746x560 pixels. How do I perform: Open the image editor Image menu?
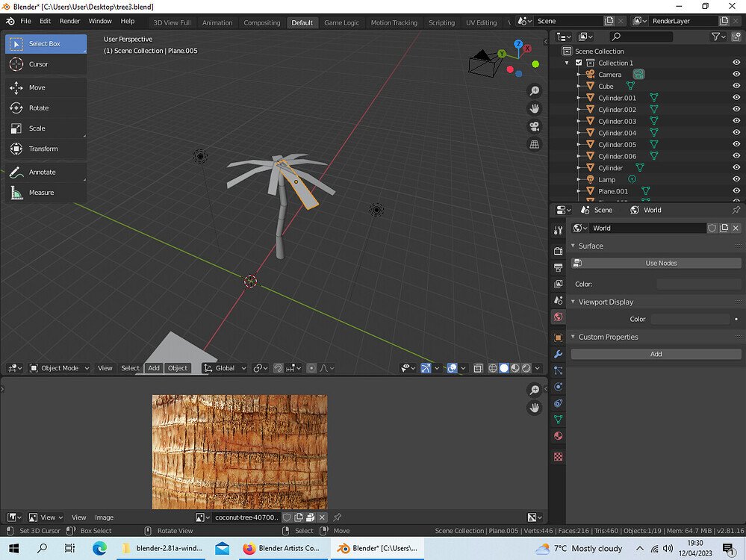[x=104, y=517]
